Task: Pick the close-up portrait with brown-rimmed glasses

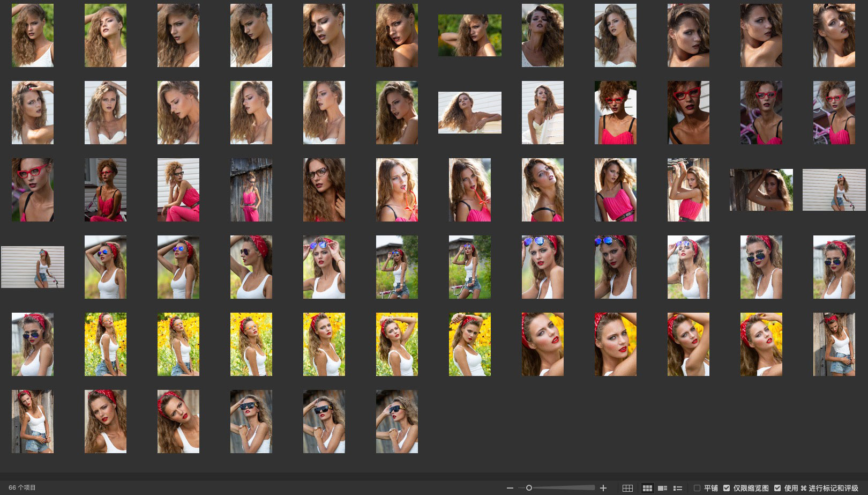Action: click(x=324, y=190)
